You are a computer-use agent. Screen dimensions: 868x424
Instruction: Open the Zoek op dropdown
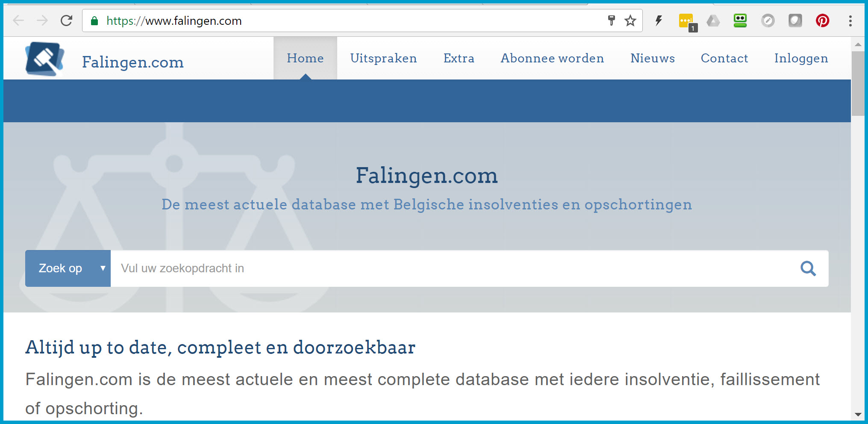coord(68,268)
